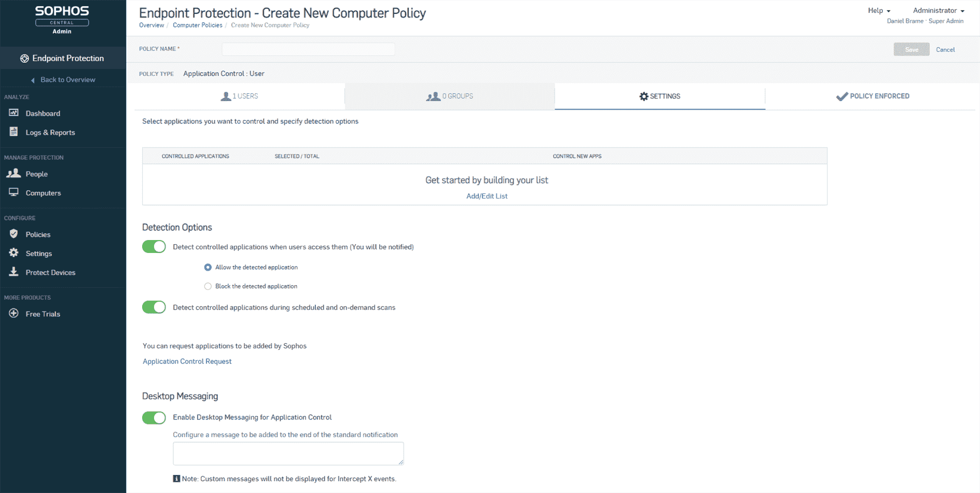Viewport: 980px width, 493px height.
Task: Open Policies in the sidebar
Action: pyautogui.click(x=38, y=235)
